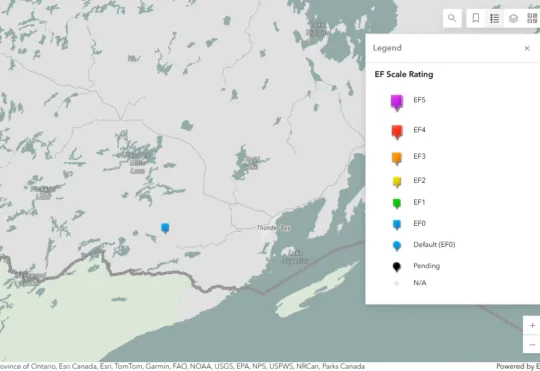Zoom out with the minus button
This screenshot has width=540, height=371.
532,344
